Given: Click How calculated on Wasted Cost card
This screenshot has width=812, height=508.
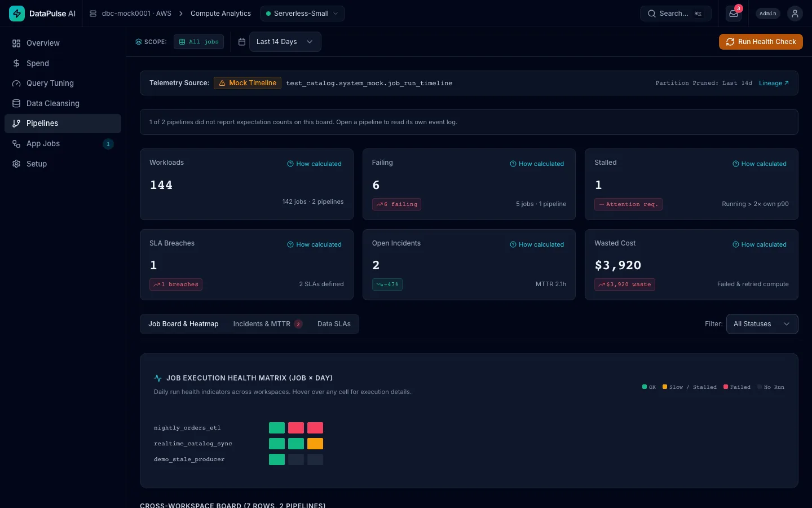Looking at the screenshot, I should [x=760, y=244].
